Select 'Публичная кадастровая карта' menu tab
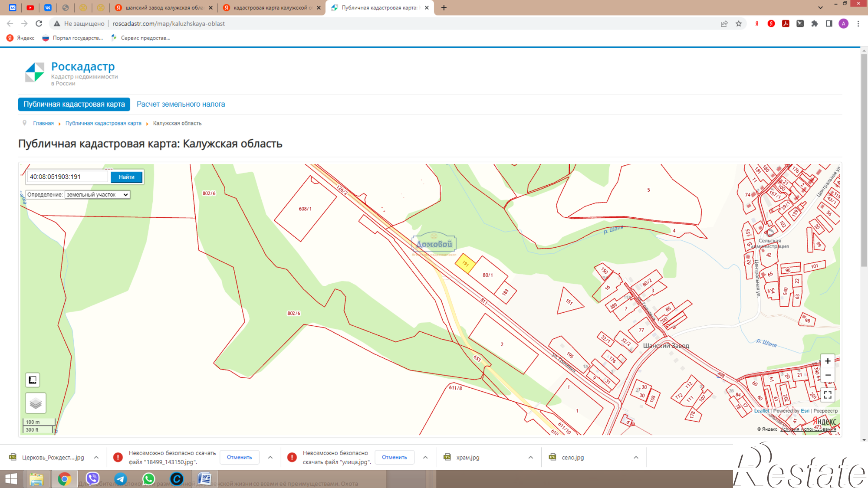868x488 pixels. coord(74,104)
